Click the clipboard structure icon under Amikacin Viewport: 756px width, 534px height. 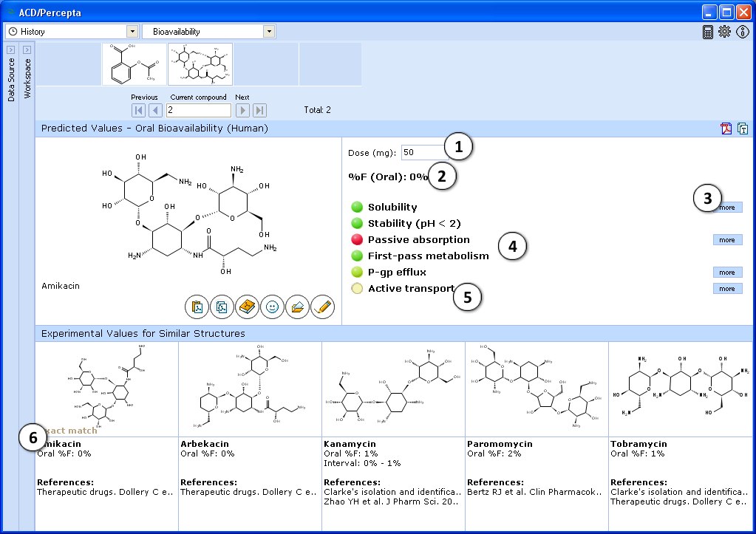pyautogui.click(x=197, y=307)
